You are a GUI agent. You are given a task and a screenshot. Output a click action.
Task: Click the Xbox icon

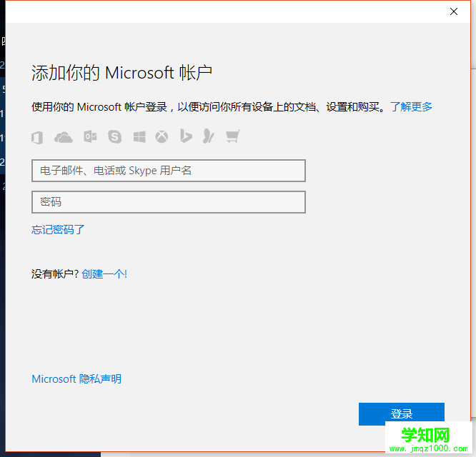pyautogui.click(x=162, y=137)
